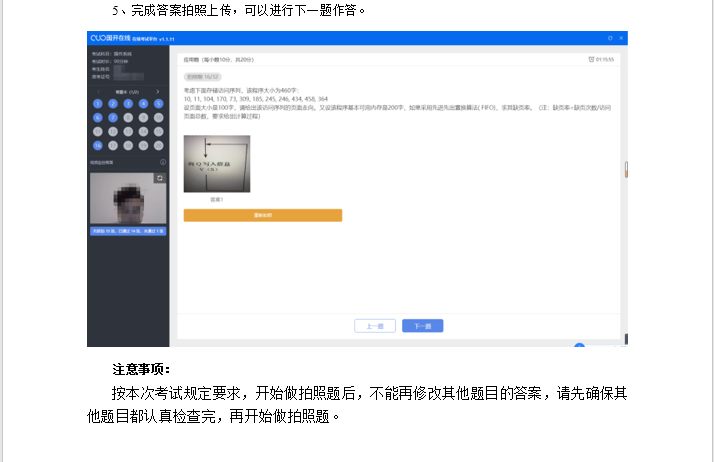
Task: Jump to question 1 in the number grid
Action: 98,103
